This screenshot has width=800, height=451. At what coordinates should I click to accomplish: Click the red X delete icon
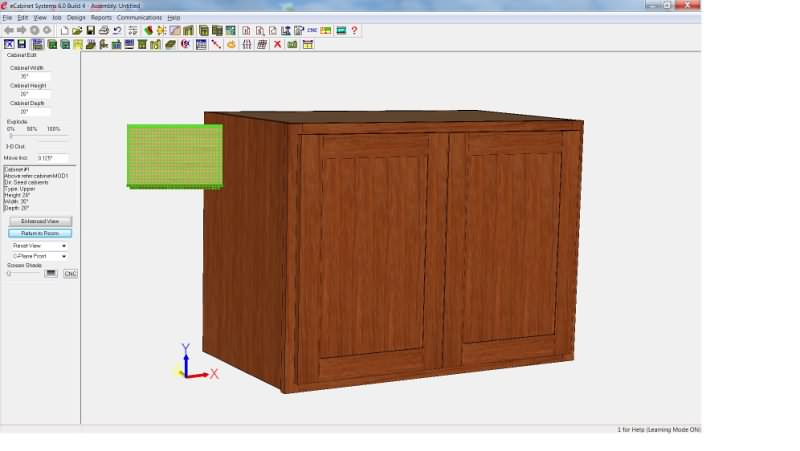[278, 44]
